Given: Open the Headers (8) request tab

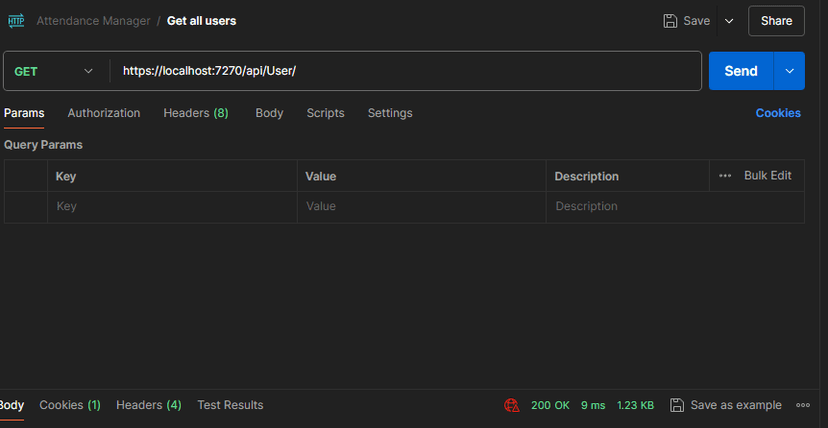Looking at the screenshot, I should [196, 113].
